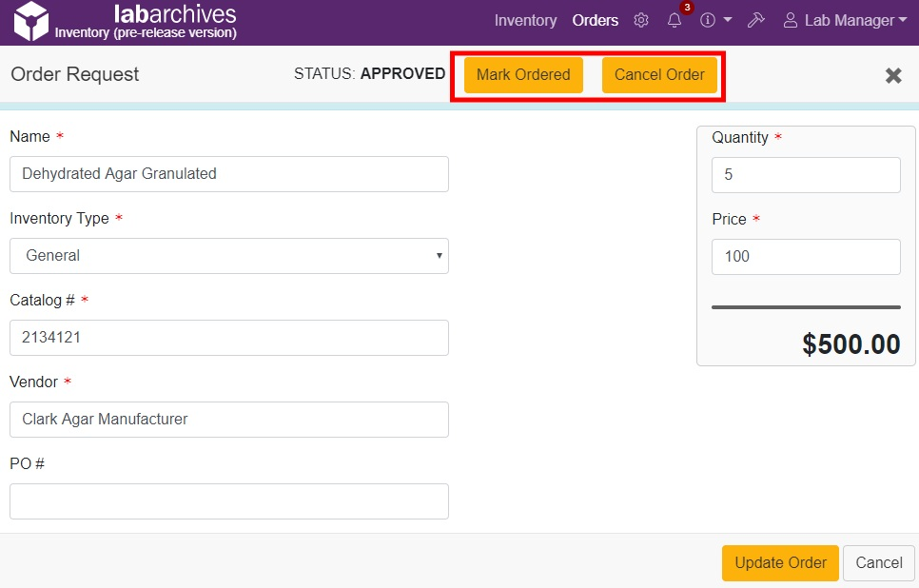Select the Vendor input field

[x=229, y=420]
